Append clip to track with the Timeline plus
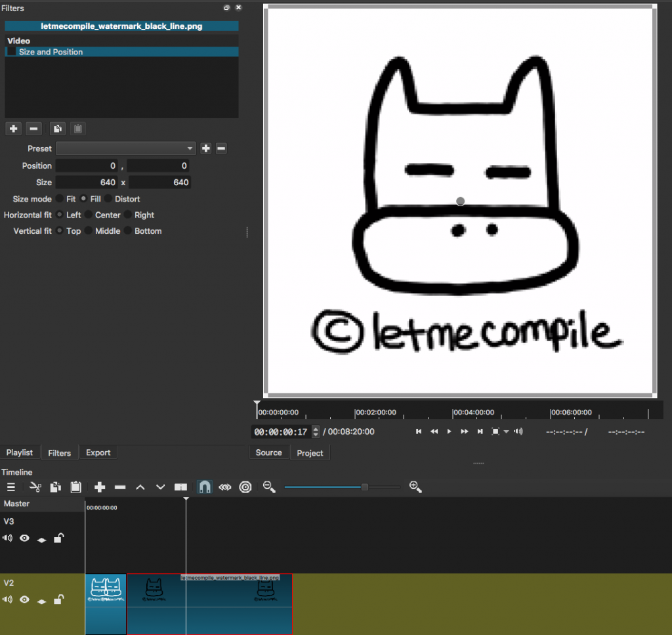 (x=100, y=487)
